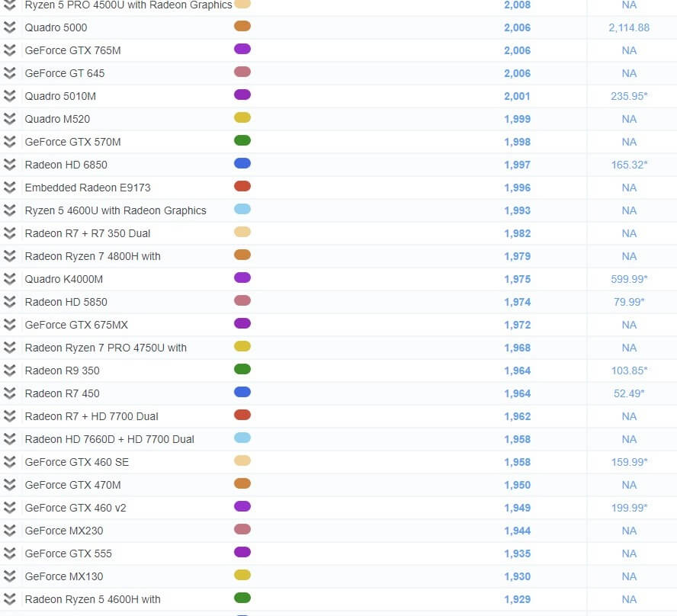Open the Radeon HD 6850 link
This screenshot has height=616, width=677.
[x=66, y=165]
